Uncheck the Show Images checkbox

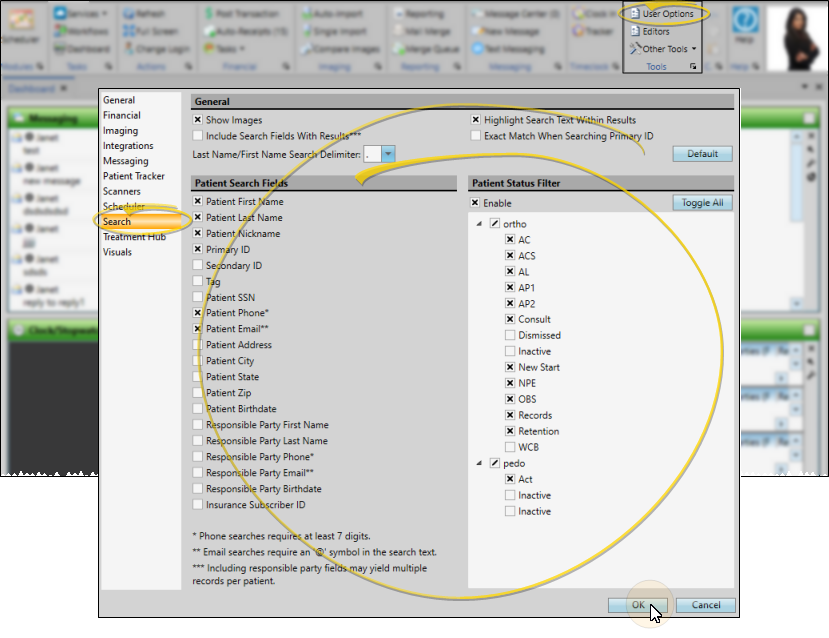198,120
